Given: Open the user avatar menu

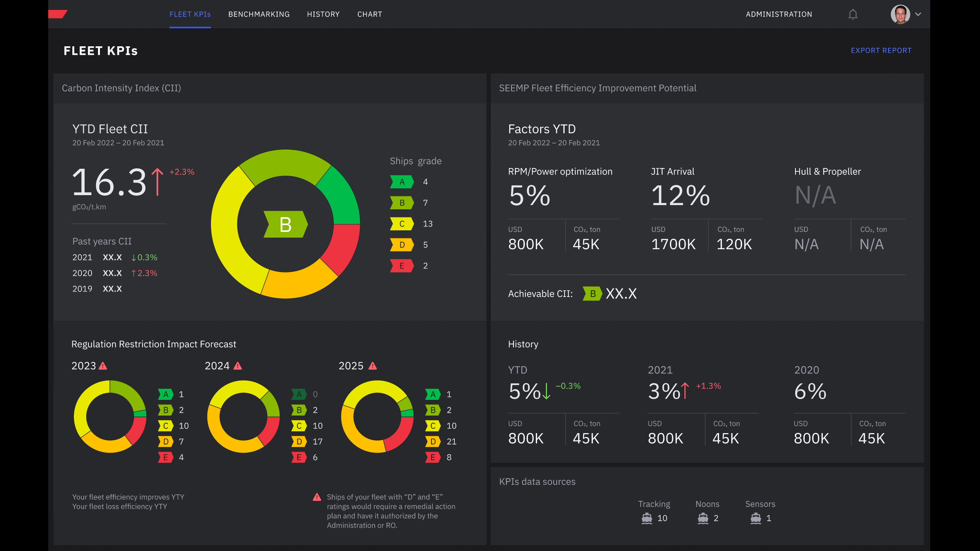Looking at the screenshot, I should 900,15.
